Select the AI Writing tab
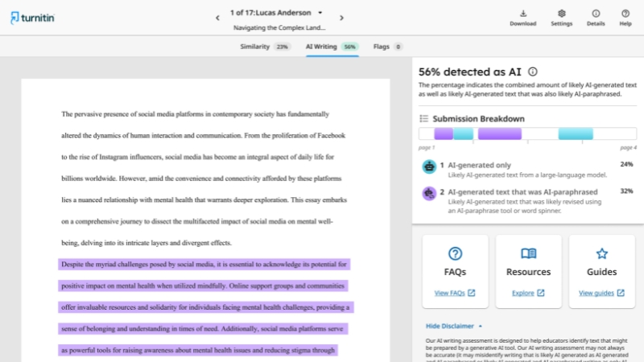Screen dimensions: 644x362 (x=332, y=47)
